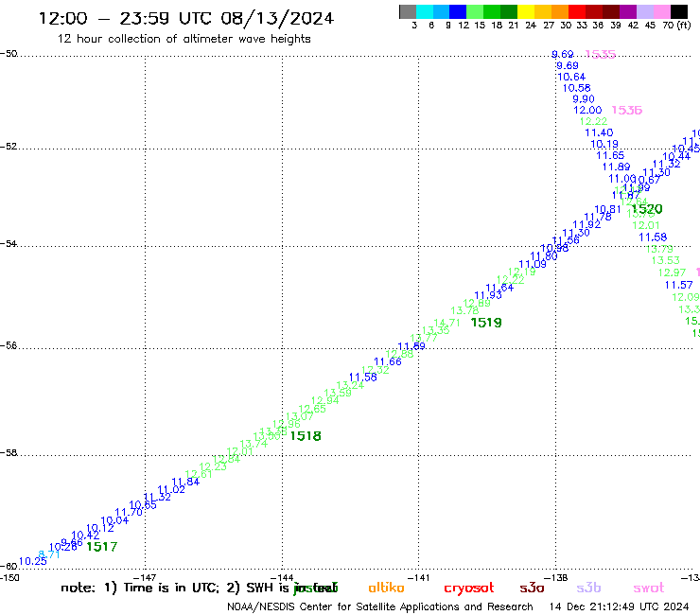
Task: Click the pink 'swot' legend label
Action: (649, 588)
